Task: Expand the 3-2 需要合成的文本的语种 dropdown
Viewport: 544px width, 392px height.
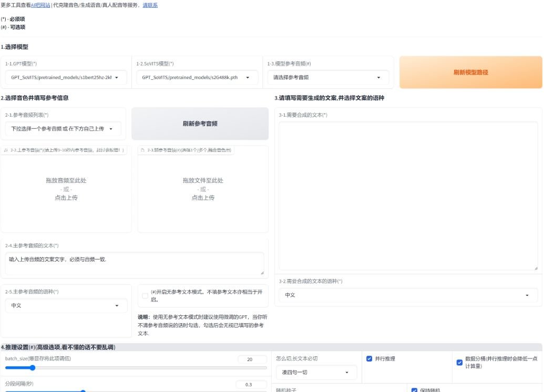Action: (x=409, y=295)
